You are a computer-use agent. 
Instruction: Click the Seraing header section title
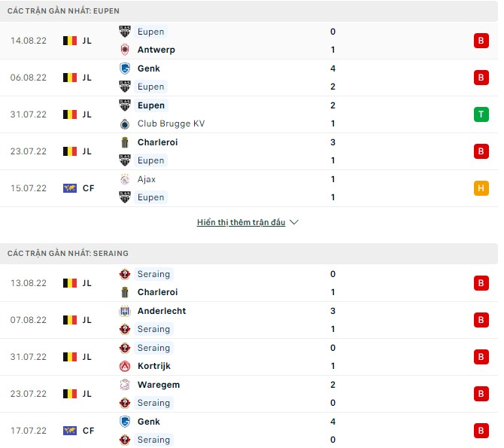coord(68,254)
